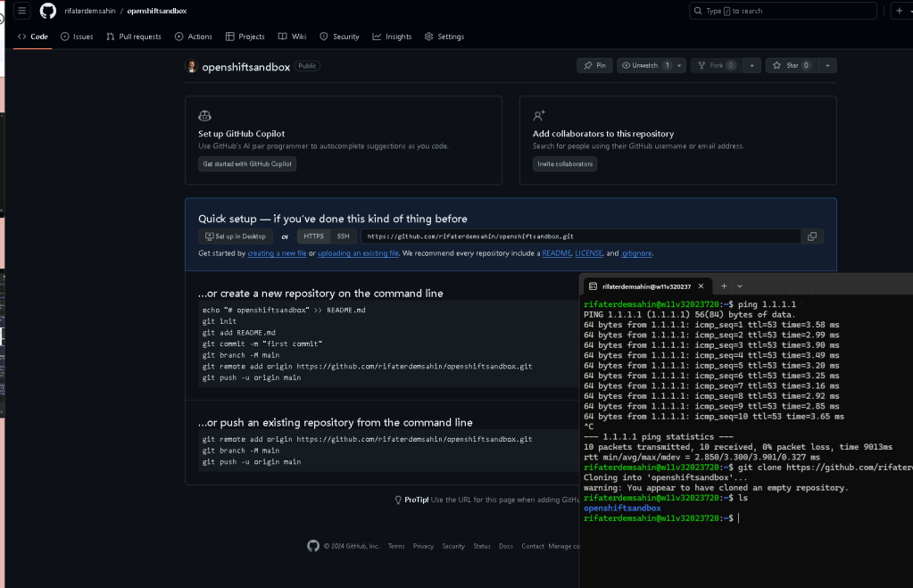Click the ProTip lightbulb icon

(x=398, y=500)
